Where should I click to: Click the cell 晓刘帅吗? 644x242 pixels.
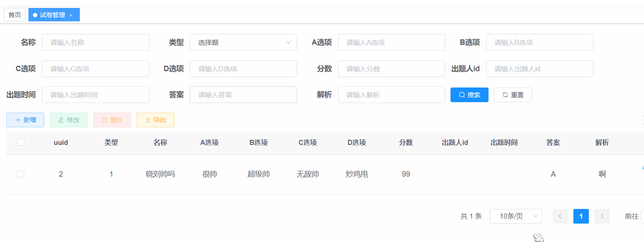point(160,174)
